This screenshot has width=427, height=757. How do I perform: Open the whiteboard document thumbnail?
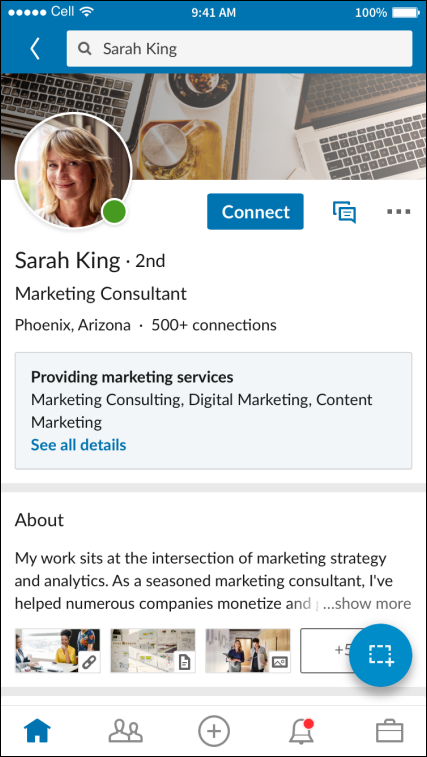pyautogui.click(x=153, y=650)
